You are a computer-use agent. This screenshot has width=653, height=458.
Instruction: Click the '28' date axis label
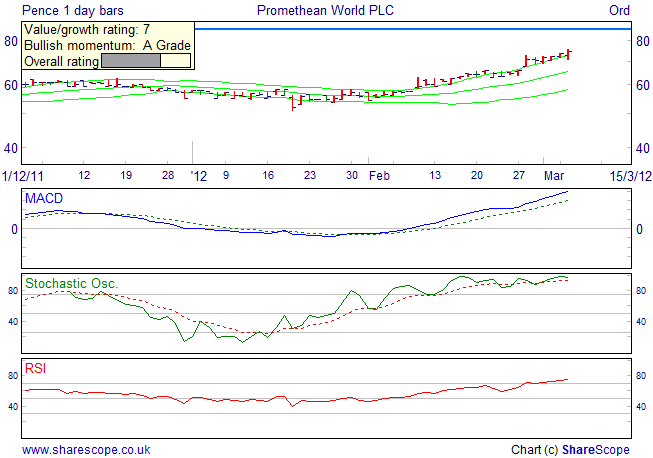[168, 175]
